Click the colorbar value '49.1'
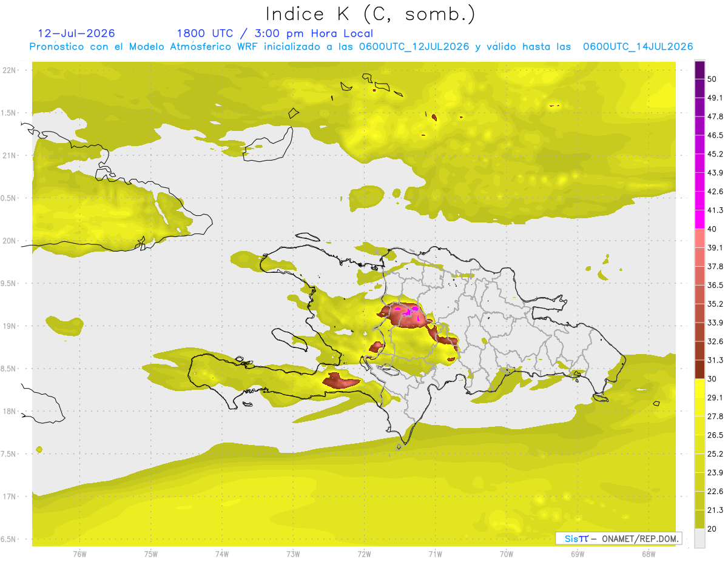Image resolution: width=728 pixels, height=562 pixels. pos(715,98)
